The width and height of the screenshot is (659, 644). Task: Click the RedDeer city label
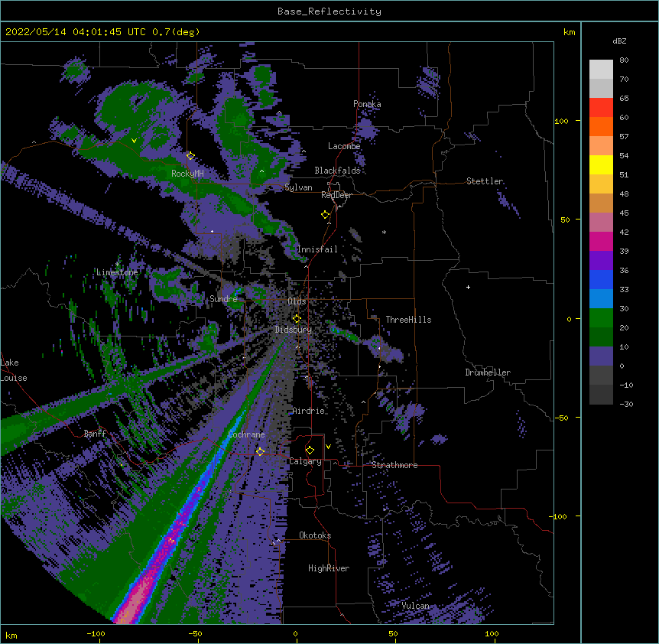[x=336, y=195]
